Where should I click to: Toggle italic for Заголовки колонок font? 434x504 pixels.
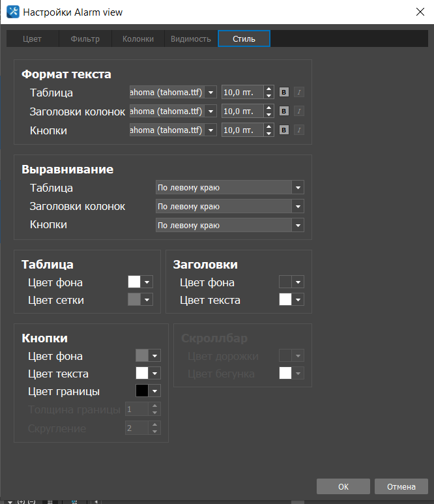coord(299,111)
